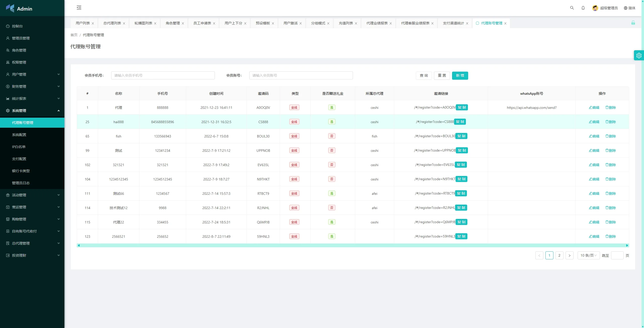Copy invite link for code UPPNOB

462,150
